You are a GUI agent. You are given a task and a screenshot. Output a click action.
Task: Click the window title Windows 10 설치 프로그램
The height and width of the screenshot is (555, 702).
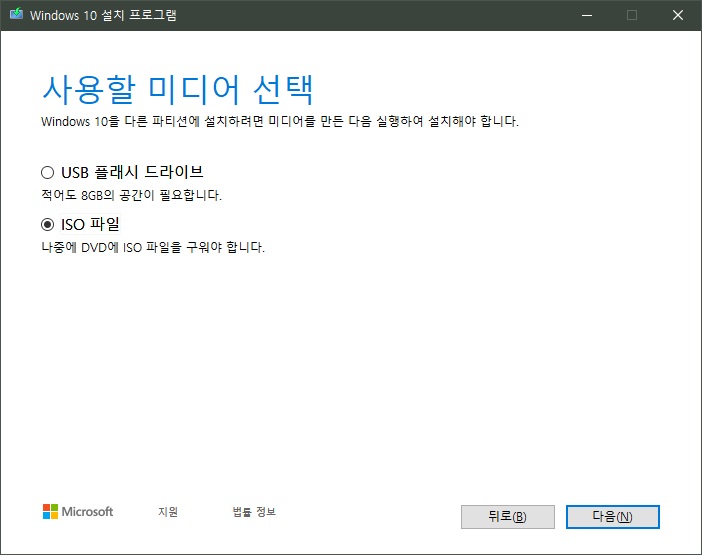103,15
